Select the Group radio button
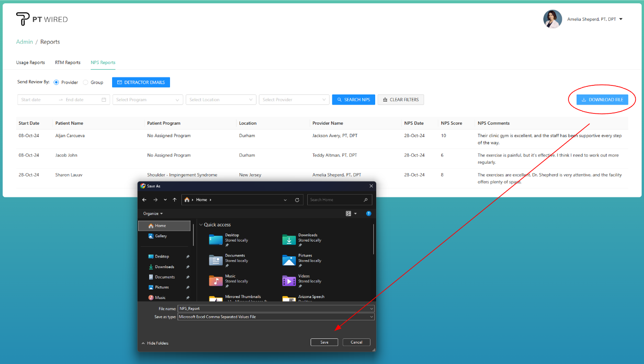The width and height of the screenshot is (644, 364). (x=85, y=82)
